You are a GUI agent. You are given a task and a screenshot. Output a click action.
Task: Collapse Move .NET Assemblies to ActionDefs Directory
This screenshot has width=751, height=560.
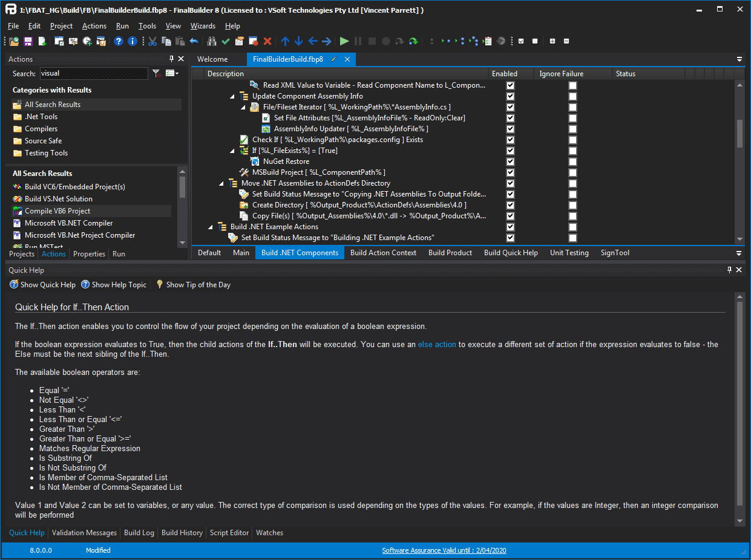[222, 183]
